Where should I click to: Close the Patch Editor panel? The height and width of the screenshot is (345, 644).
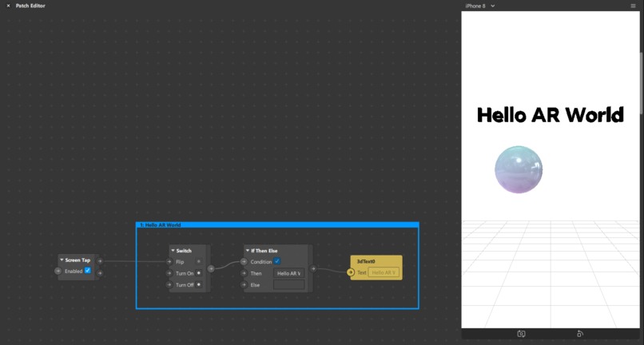[x=8, y=6]
